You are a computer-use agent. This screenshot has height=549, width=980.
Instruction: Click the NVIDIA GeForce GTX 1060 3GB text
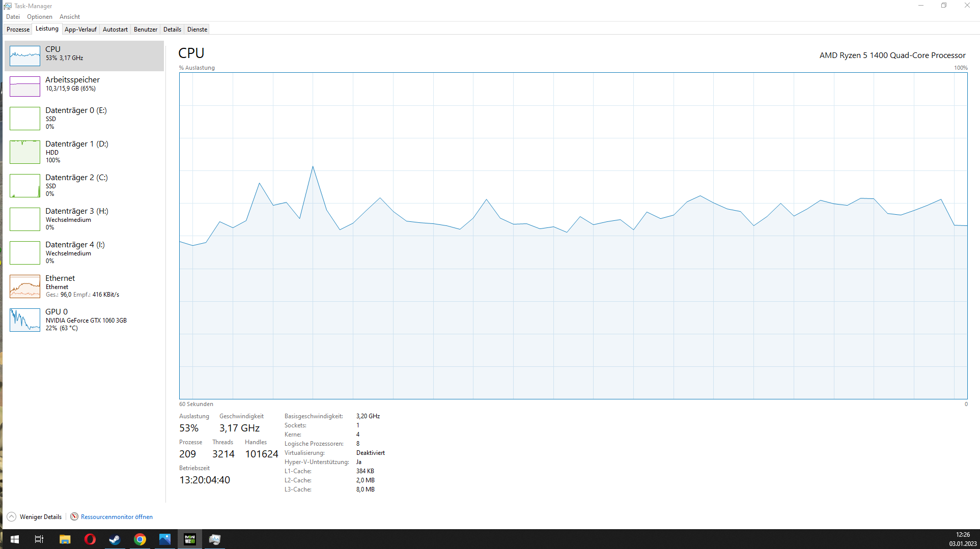(x=86, y=321)
